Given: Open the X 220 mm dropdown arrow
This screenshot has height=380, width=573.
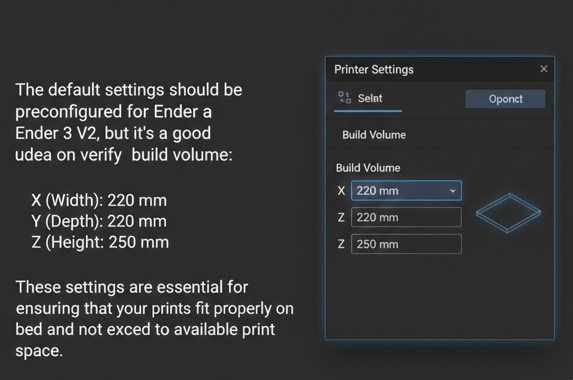Looking at the screenshot, I should (453, 191).
